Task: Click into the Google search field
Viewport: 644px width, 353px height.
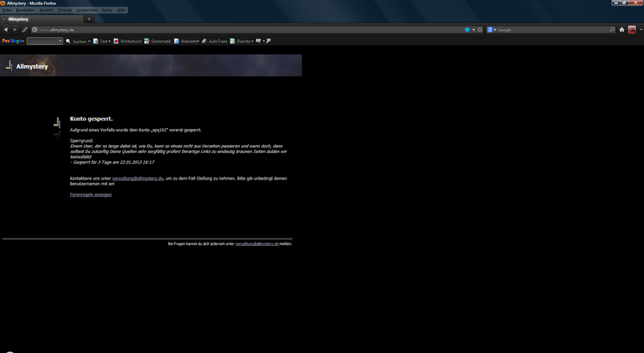Action: [x=552, y=30]
